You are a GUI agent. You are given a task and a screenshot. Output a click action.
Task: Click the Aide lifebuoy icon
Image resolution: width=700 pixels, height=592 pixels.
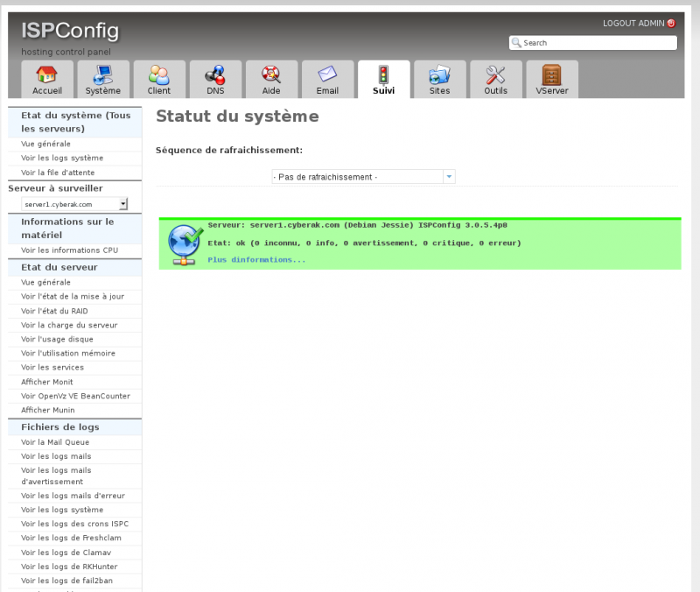coord(271,74)
